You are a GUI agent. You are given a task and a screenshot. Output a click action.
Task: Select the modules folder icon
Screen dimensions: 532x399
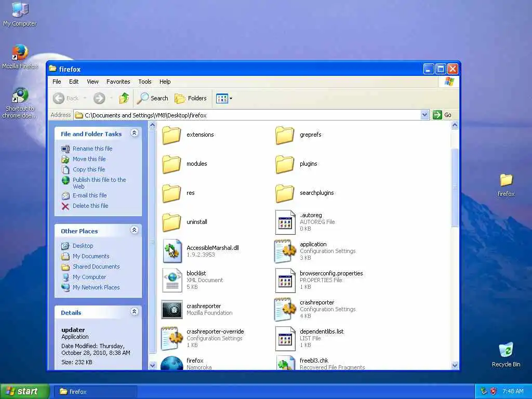[171, 164]
